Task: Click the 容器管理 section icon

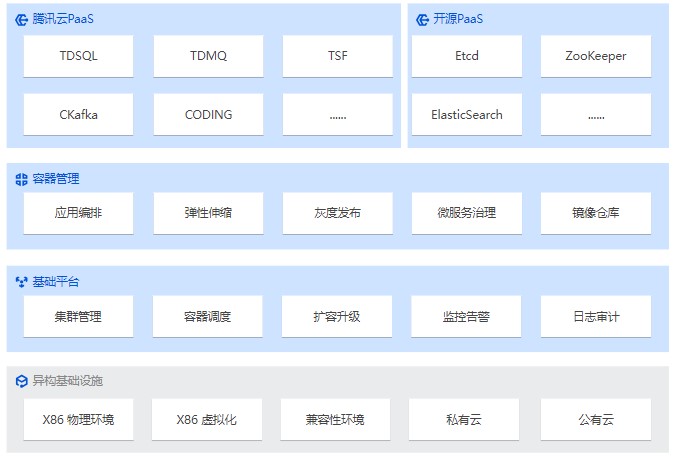Action: 22,179
